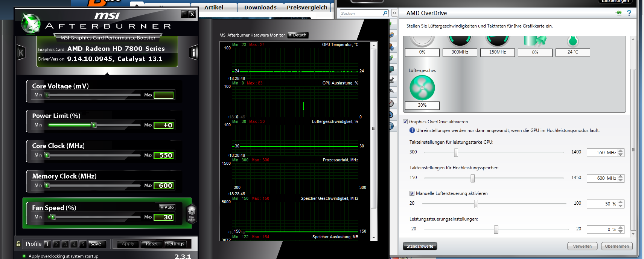Viewport: 644px width, 259px height.
Task: Click the Core Voltage value field
Action: (x=164, y=95)
